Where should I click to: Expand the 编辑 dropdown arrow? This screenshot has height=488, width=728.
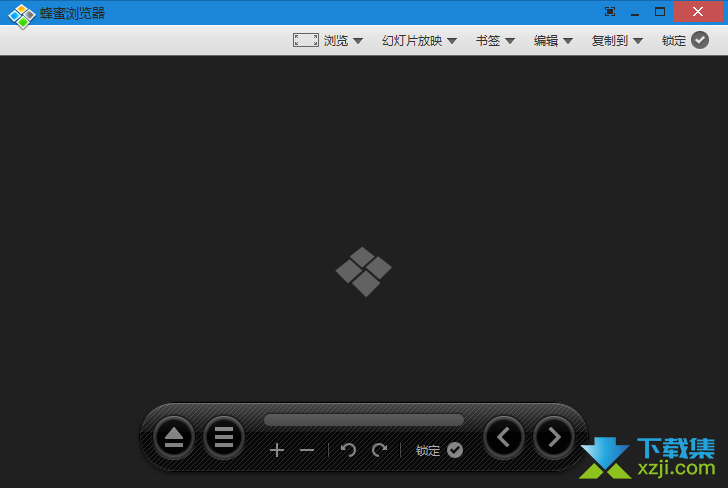pyautogui.click(x=568, y=41)
